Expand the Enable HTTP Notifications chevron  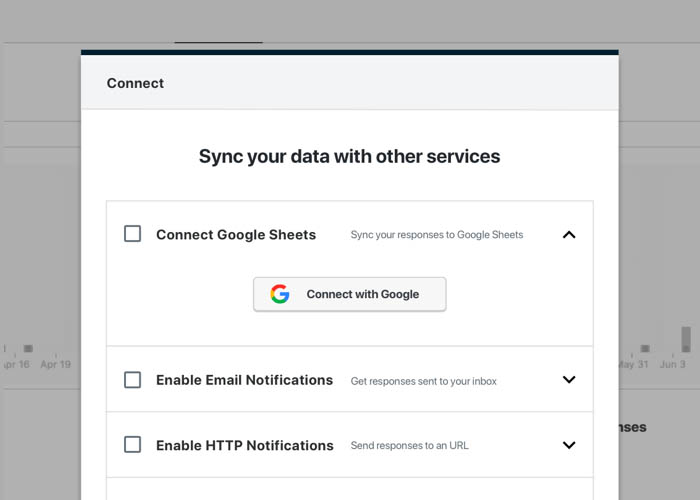[569, 445]
